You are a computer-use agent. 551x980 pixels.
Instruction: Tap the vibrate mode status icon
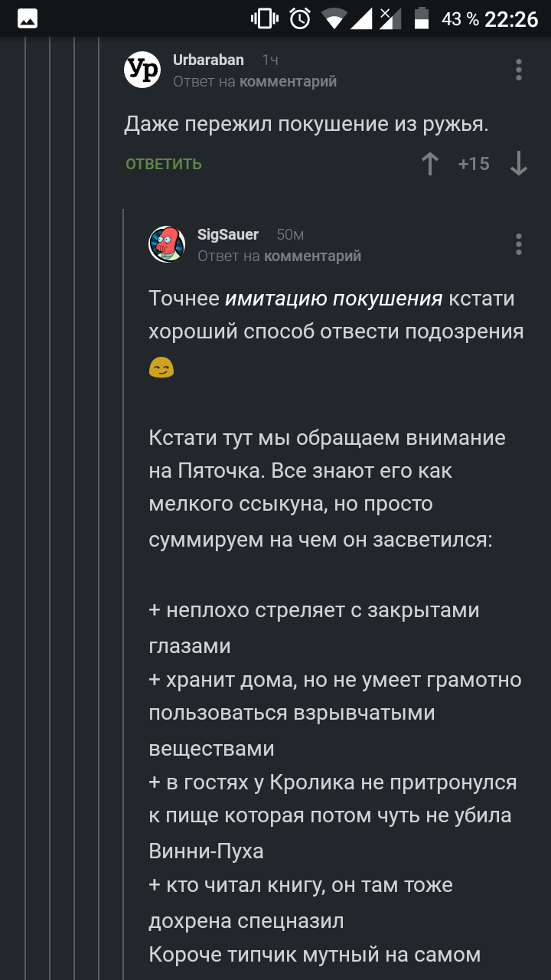coord(265,18)
